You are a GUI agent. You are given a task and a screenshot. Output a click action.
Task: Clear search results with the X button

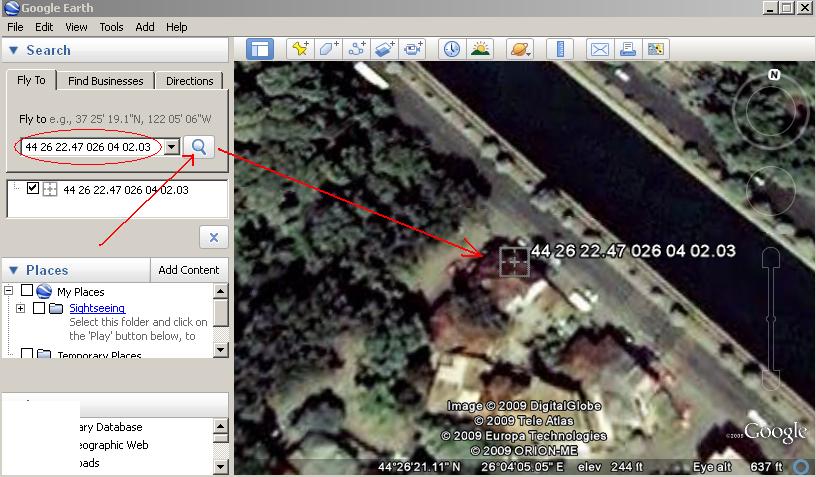(x=213, y=238)
